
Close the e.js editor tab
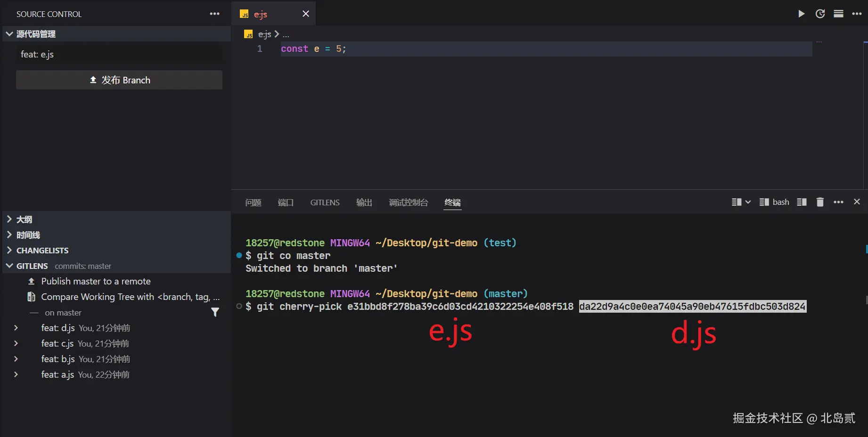[x=306, y=14]
